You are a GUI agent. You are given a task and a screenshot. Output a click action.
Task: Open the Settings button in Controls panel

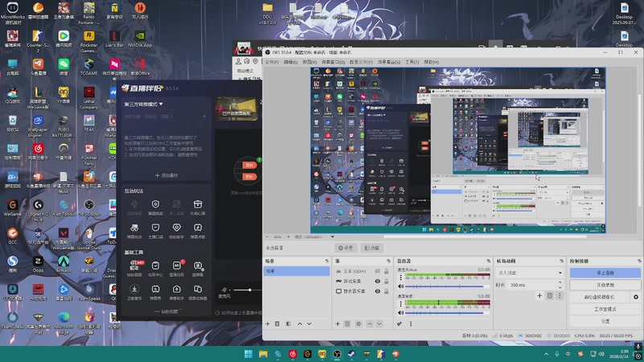point(605,321)
